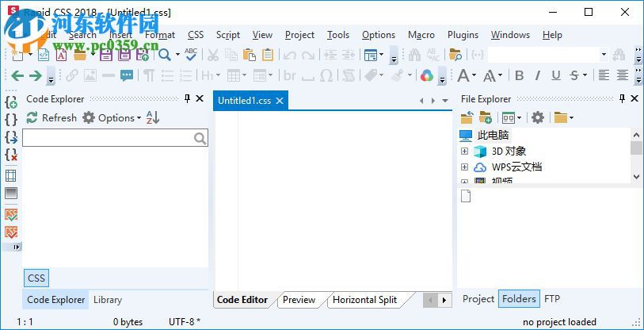Click the CSS validator red check icon
The image size is (644, 330).
11,232
